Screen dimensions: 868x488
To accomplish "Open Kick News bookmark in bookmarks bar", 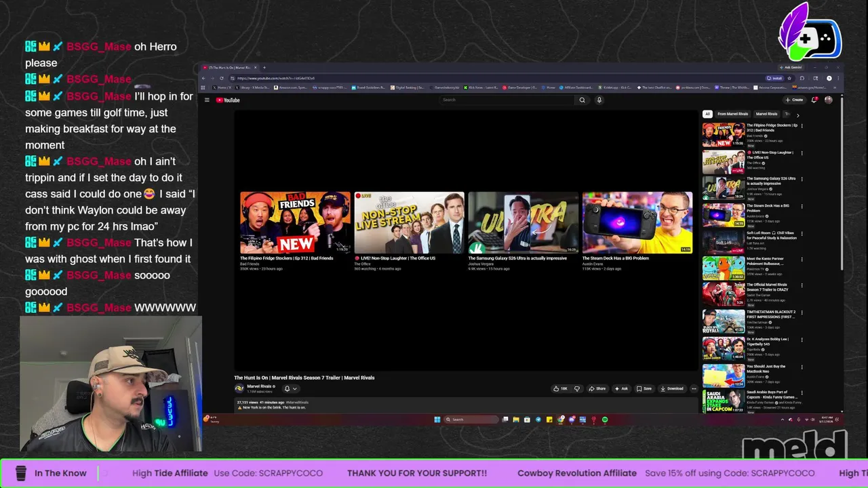I will (480, 87).
